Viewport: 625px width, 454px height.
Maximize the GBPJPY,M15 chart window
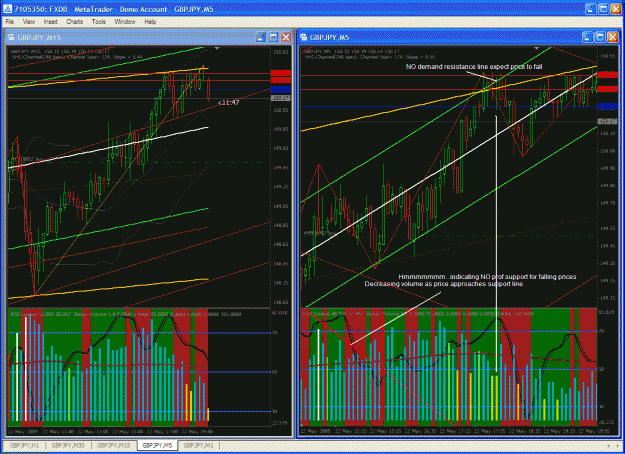click(x=273, y=37)
